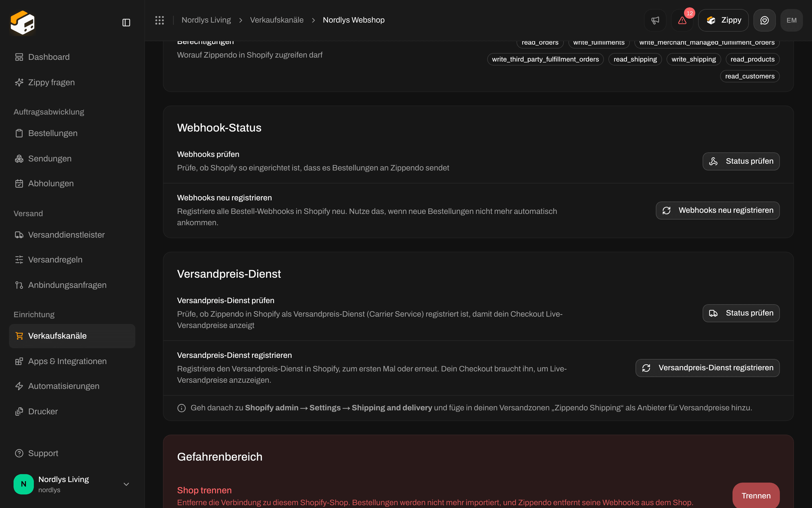Click the N workspace avatar
The height and width of the screenshot is (508, 812).
tap(23, 484)
